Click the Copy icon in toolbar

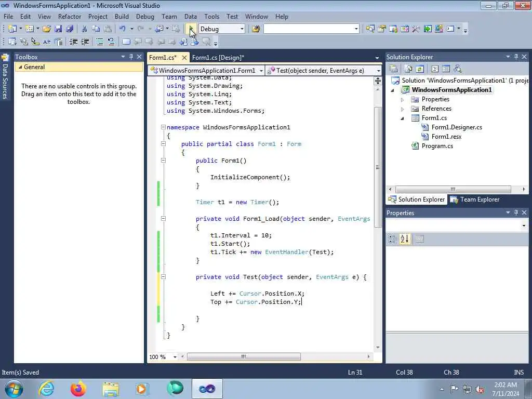pyautogui.click(x=96, y=29)
